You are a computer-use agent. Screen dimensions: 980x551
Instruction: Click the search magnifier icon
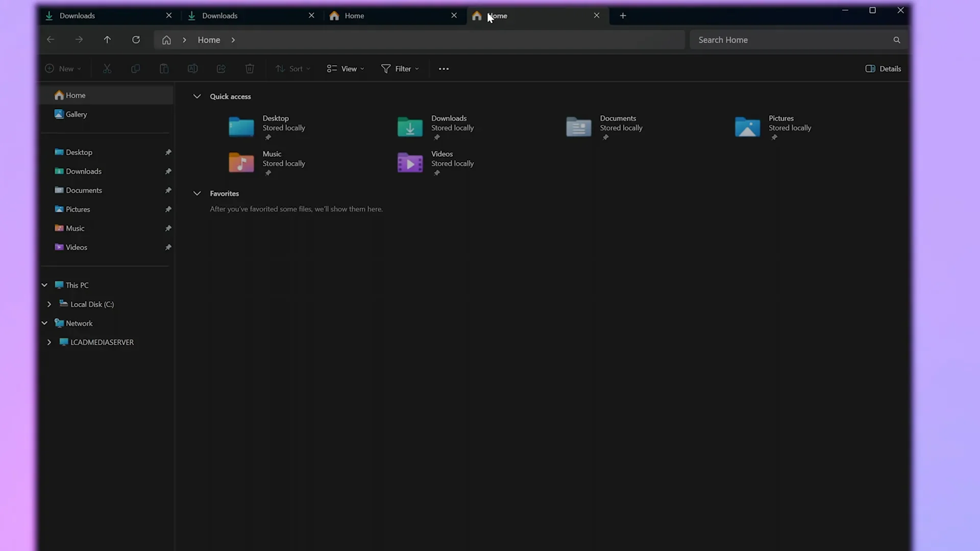click(897, 40)
